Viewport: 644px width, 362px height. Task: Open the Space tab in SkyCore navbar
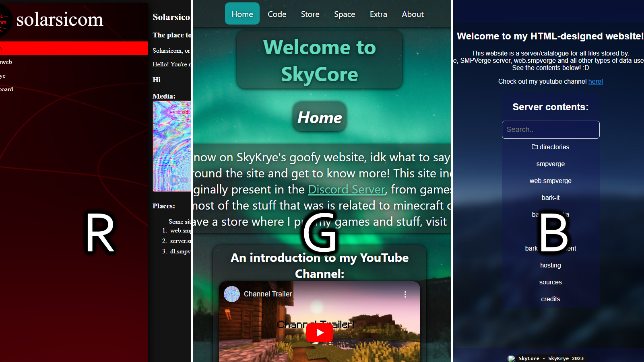pyautogui.click(x=345, y=14)
